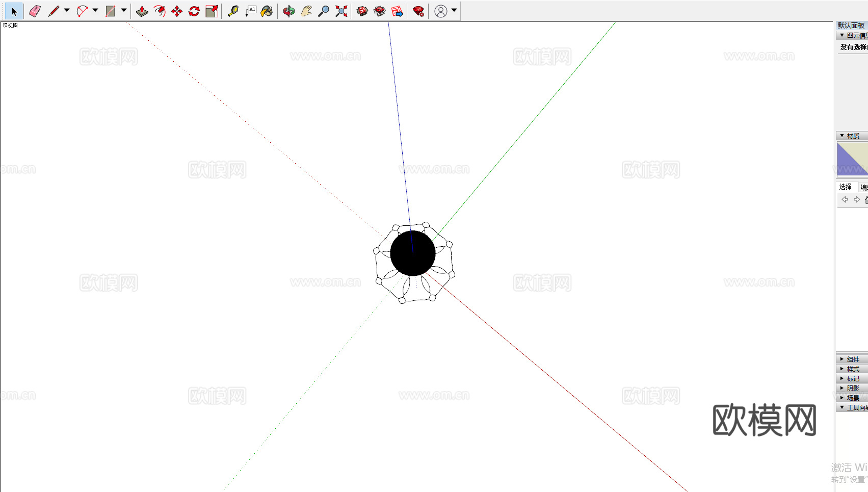
Task: Click the Send to LayOut icon
Action: tap(397, 11)
